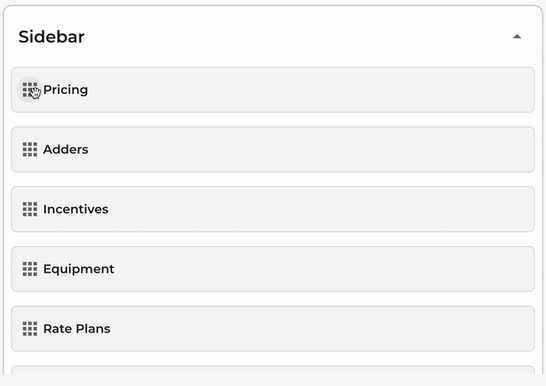This screenshot has width=546, height=386.
Task: Collapse the Sidebar section with arrow
Action: [x=517, y=37]
